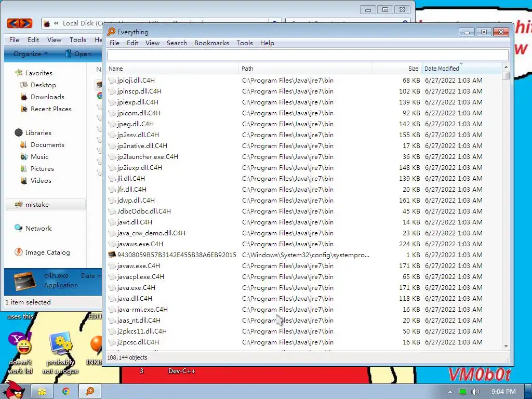Open the View menu in Everything

point(152,43)
